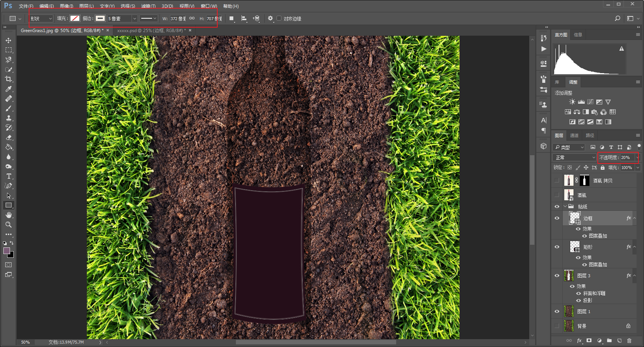Add a layer mask

(589, 340)
